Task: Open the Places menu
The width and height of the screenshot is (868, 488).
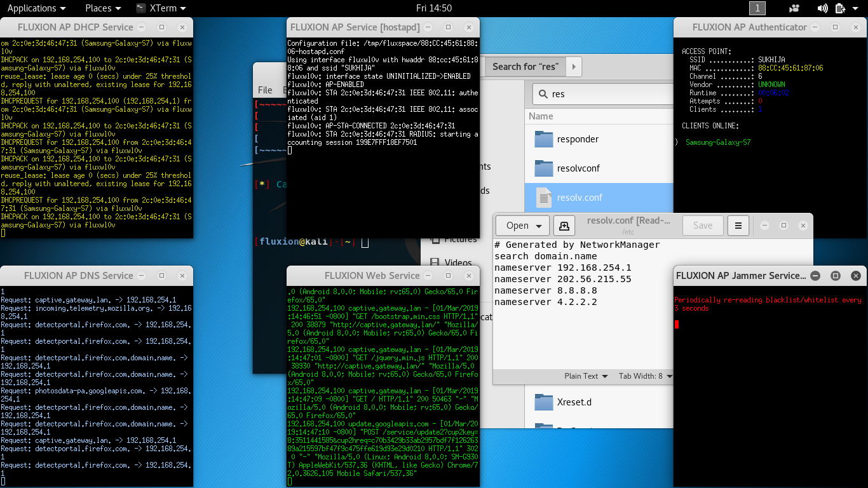Action: pyautogui.click(x=103, y=8)
